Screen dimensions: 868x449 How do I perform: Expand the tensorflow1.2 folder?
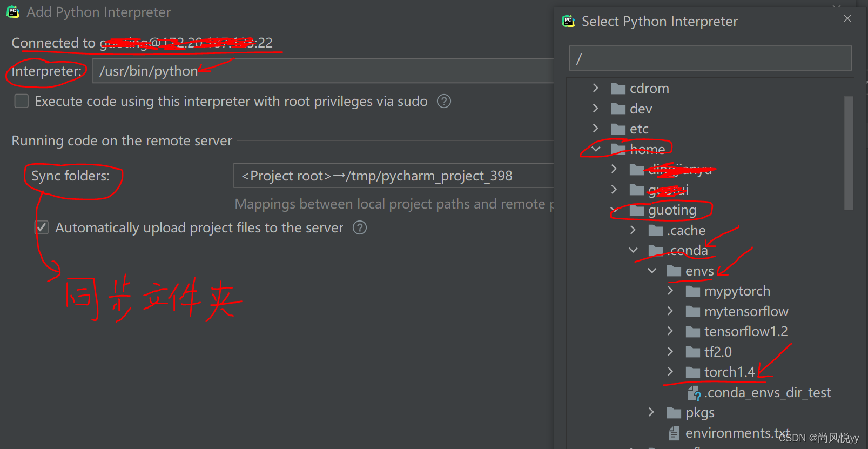670,331
